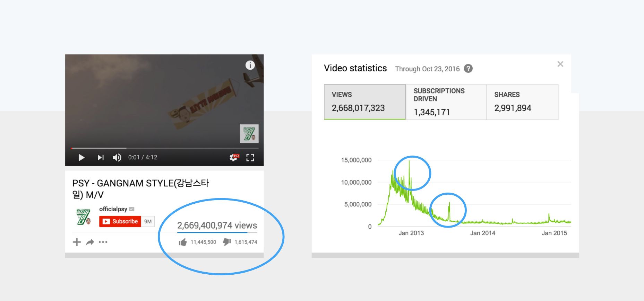Select the VIEWS statistics tab
The width and height of the screenshot is (644, 301).
[365, 102]
